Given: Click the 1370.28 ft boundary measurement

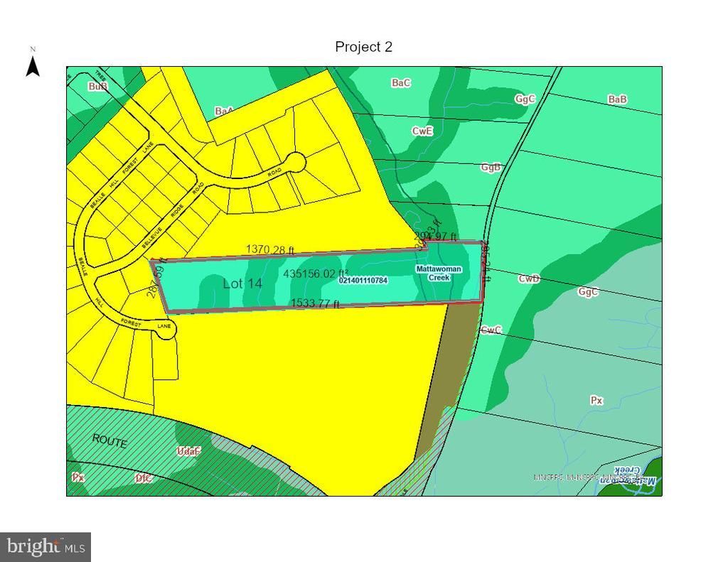Looking at the screenshot, I should point(269,249).
